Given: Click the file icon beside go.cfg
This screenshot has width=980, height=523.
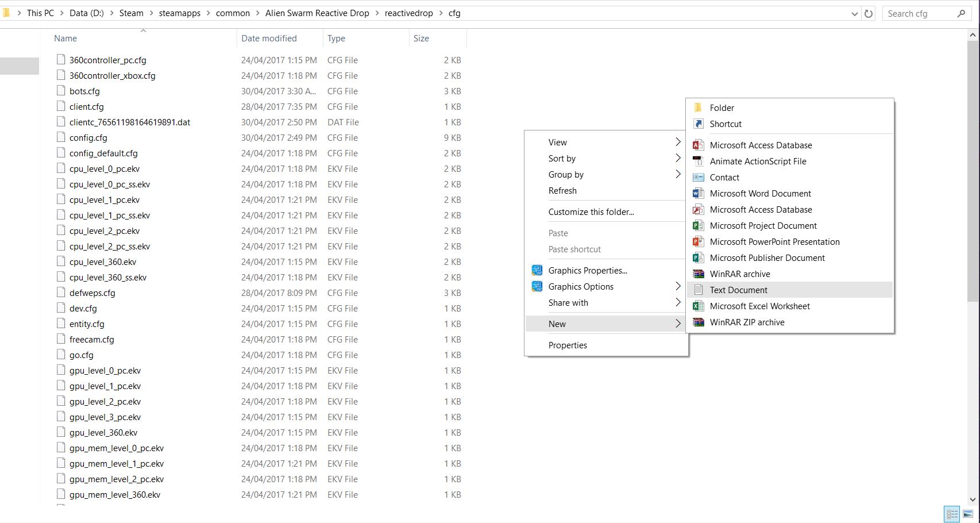Looking at the screenshot, I should (x=61, y=355).
